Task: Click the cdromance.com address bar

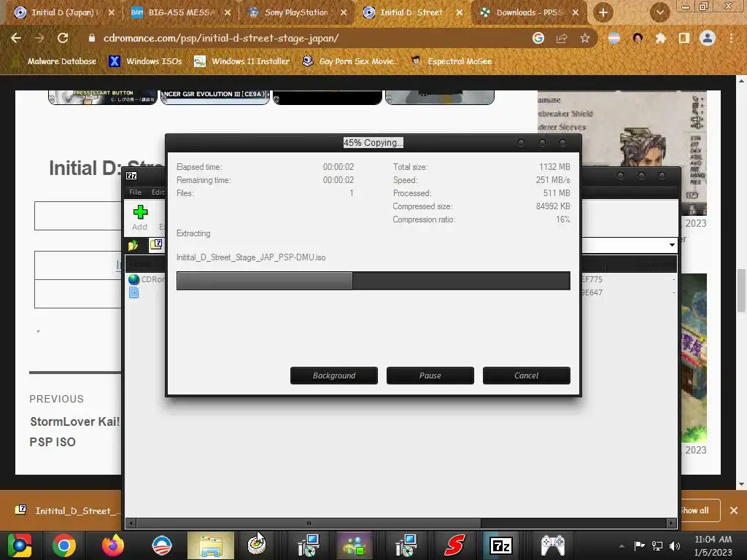Action: coord(305,38)
